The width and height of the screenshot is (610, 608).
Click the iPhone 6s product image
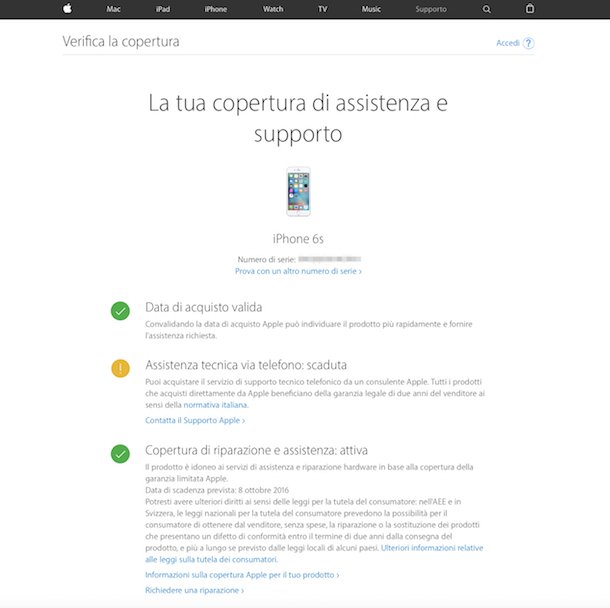[x=298, y=192]
